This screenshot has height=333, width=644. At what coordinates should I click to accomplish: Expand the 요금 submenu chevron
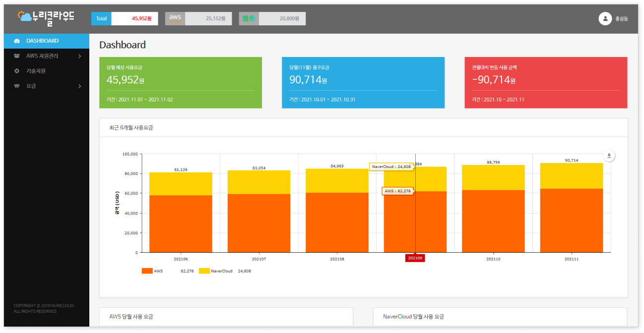80,86
